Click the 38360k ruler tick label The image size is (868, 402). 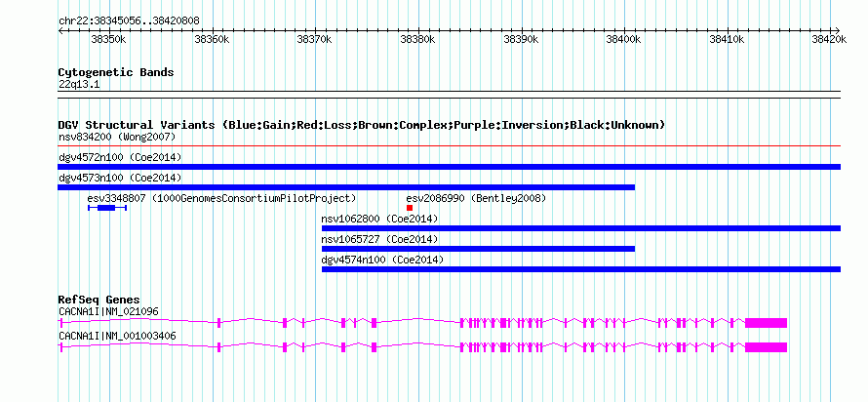212,39
